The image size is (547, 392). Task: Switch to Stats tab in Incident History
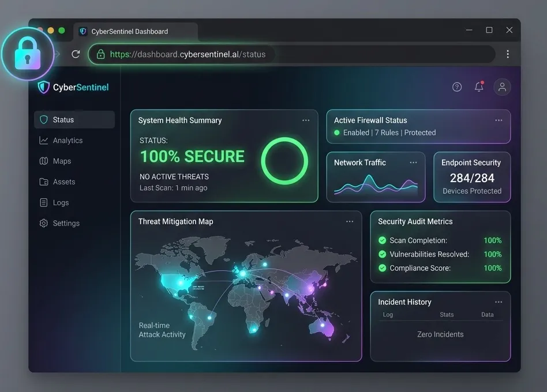[447, 315]
